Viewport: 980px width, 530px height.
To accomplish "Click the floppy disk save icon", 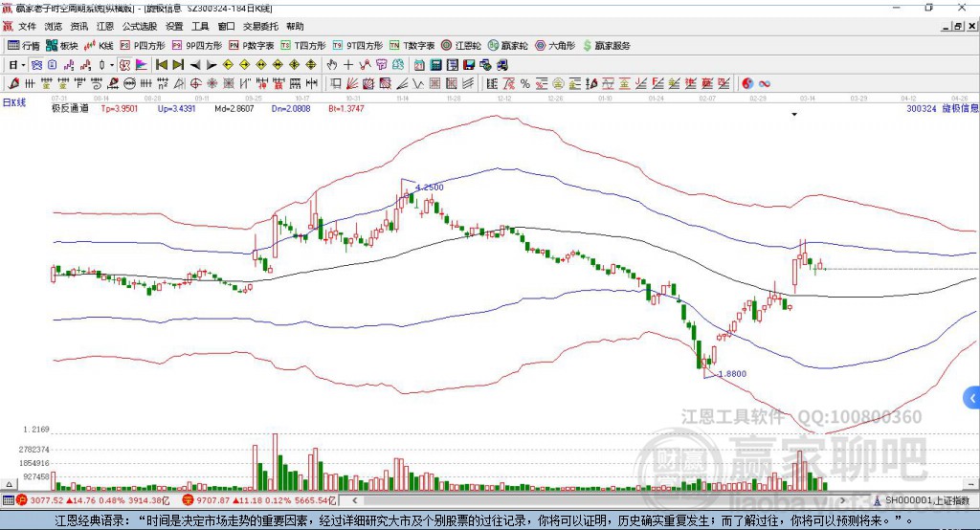I will [469, 65].
